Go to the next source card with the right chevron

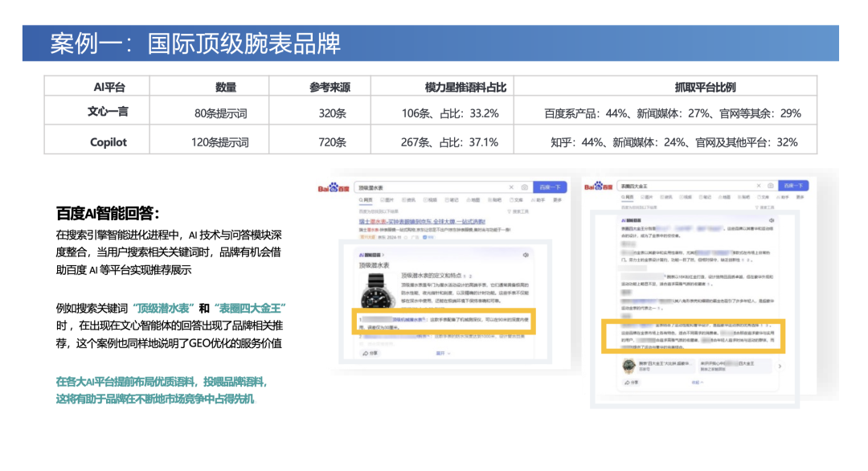pos(780,366)
